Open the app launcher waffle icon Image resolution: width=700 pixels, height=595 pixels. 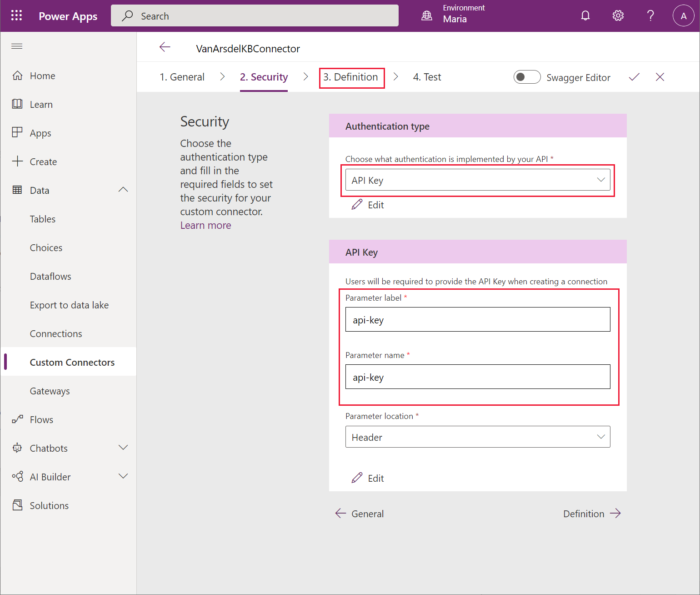click(16, 15)
